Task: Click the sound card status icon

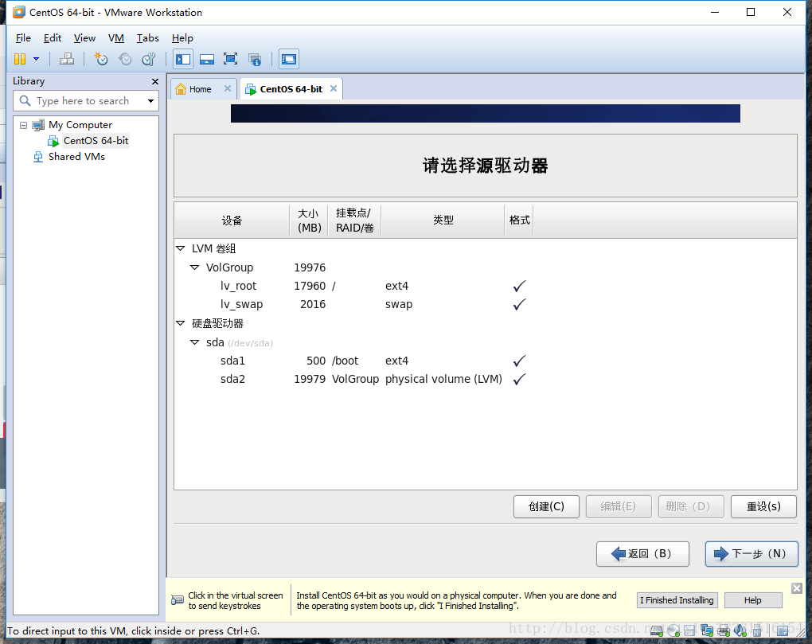Action: [x=740, y=630]
